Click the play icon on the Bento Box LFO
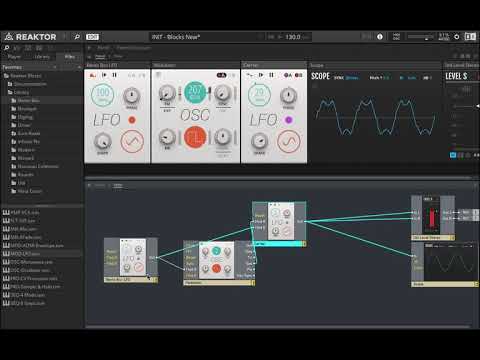 pos(104,75)
